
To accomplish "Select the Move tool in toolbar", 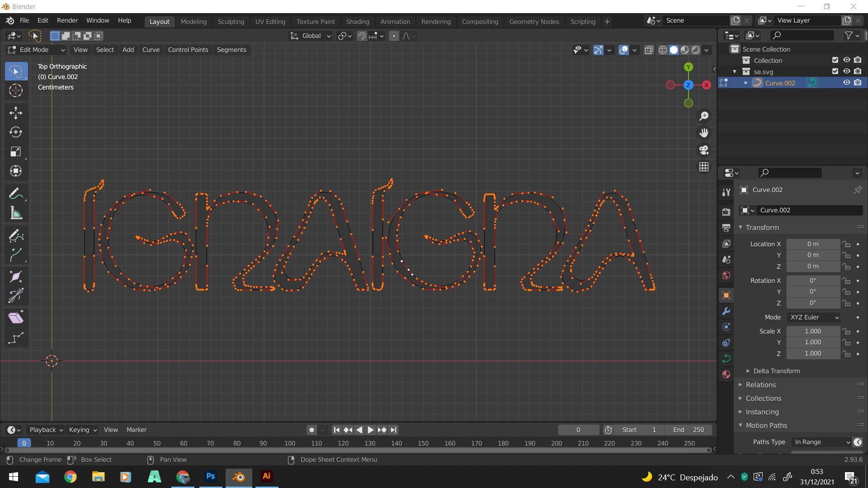I will 16,113.
